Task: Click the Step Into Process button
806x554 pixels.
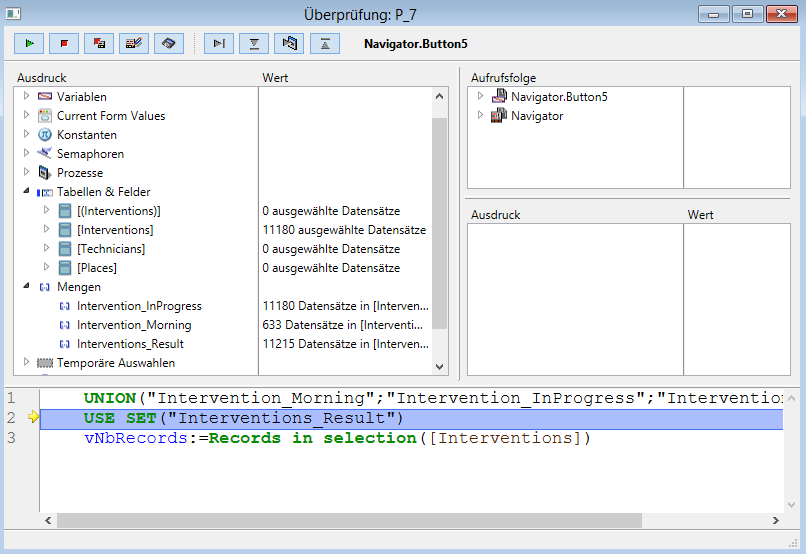Action: pos(289,43)
